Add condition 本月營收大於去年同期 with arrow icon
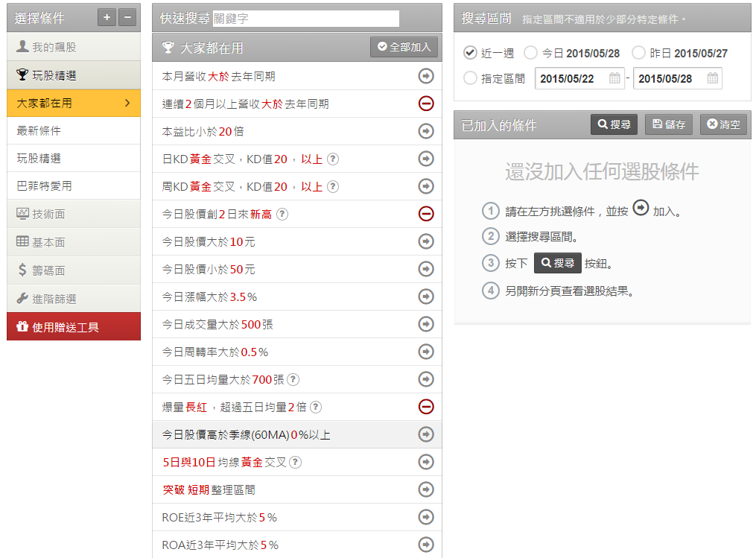The width and height of the screenshot is (756, 558). tap(426, 76)
